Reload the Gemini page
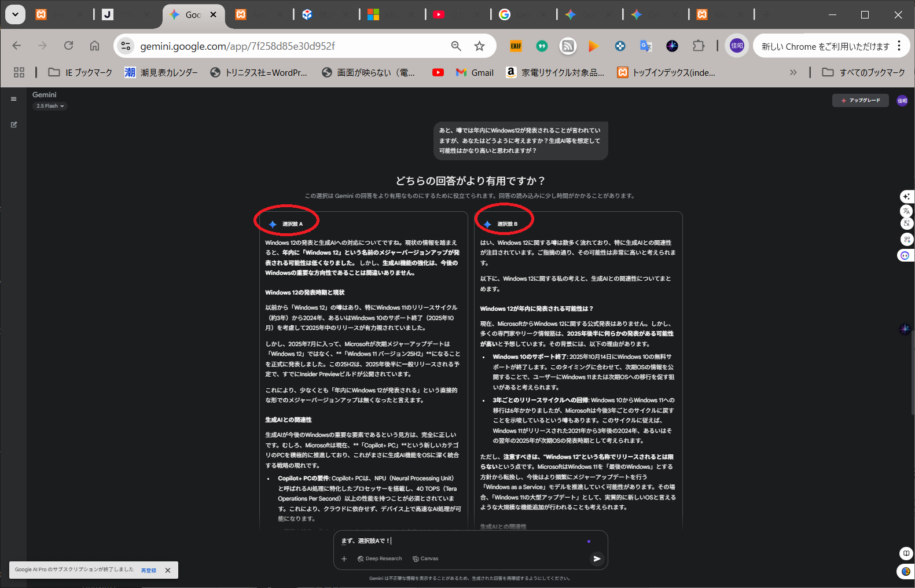Image resolution: width=915 pixels, height=588 pixels. tap(68, 46)
